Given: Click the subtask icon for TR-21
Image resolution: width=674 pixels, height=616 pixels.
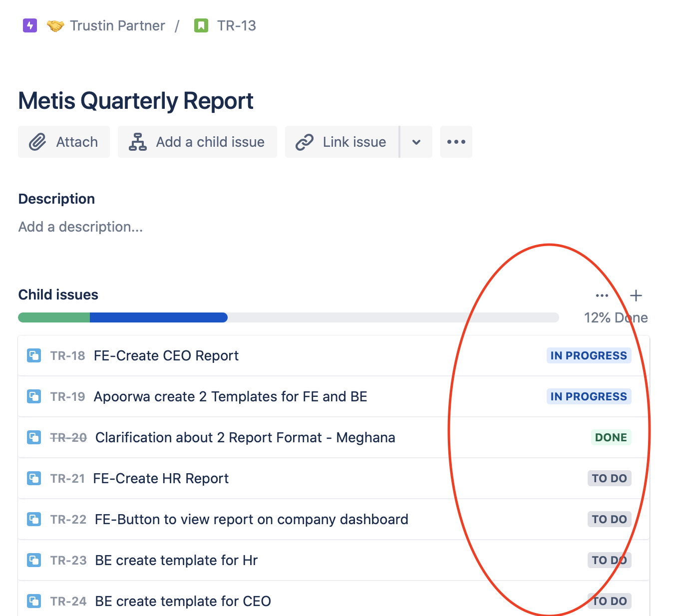Looking at the screenshot, I should point(34,478).
